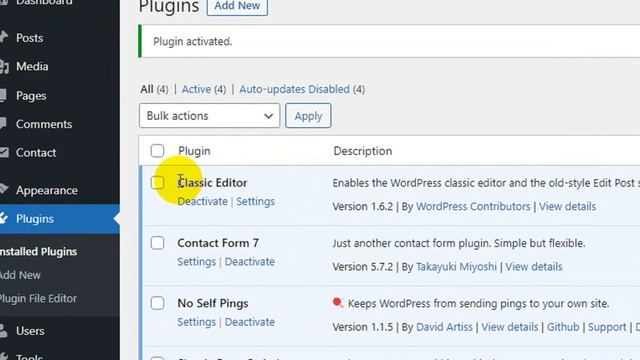Screen dimensions: 640x360
Task: Open the Github link for No Self Pings
Action: tap(563, 327)
